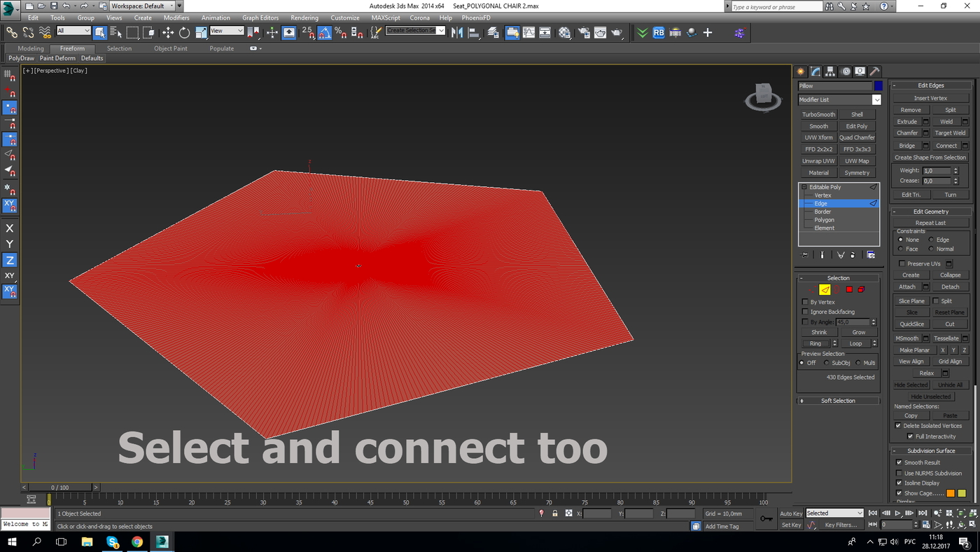The width and height of the screenshot is (980, 552).
Task: Toggle the Full Interactivity checkbox
Action: 910,436
